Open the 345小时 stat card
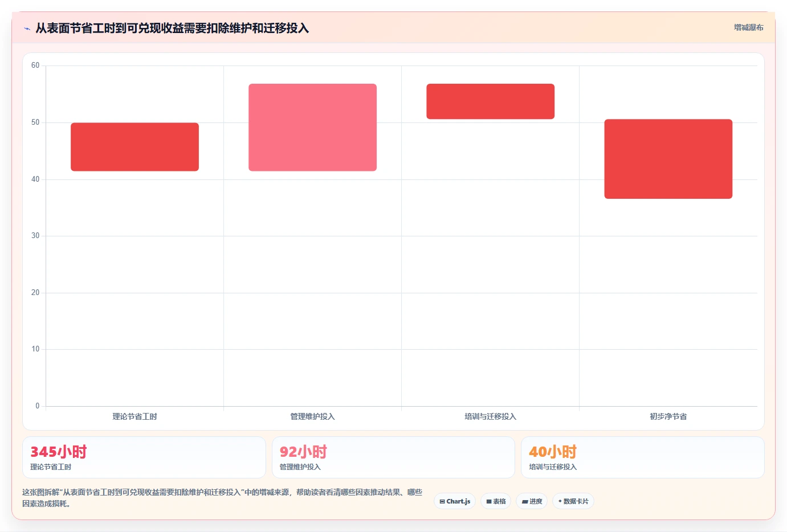This screenshot has width=787, height=532. coord(144,457)
